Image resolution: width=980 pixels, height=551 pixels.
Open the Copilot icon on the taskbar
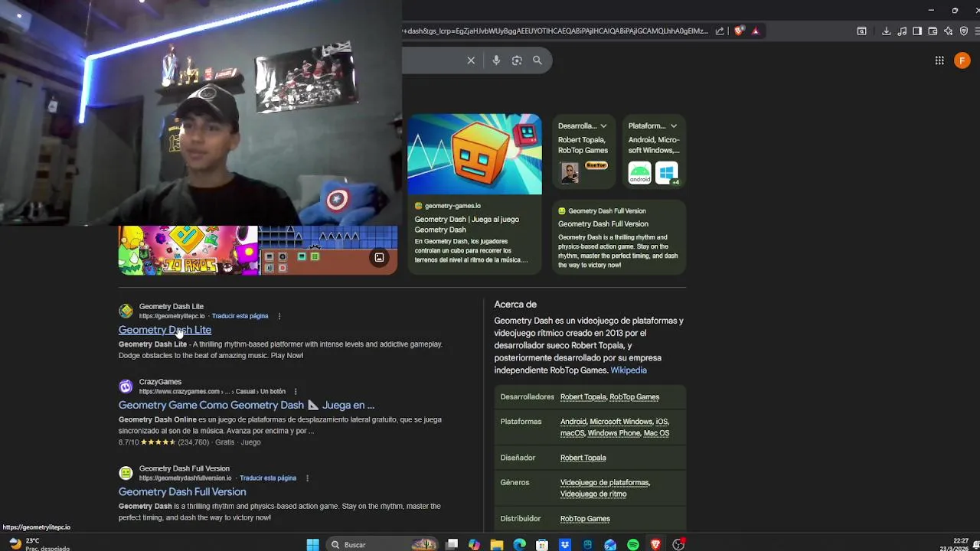coord(474,545)
